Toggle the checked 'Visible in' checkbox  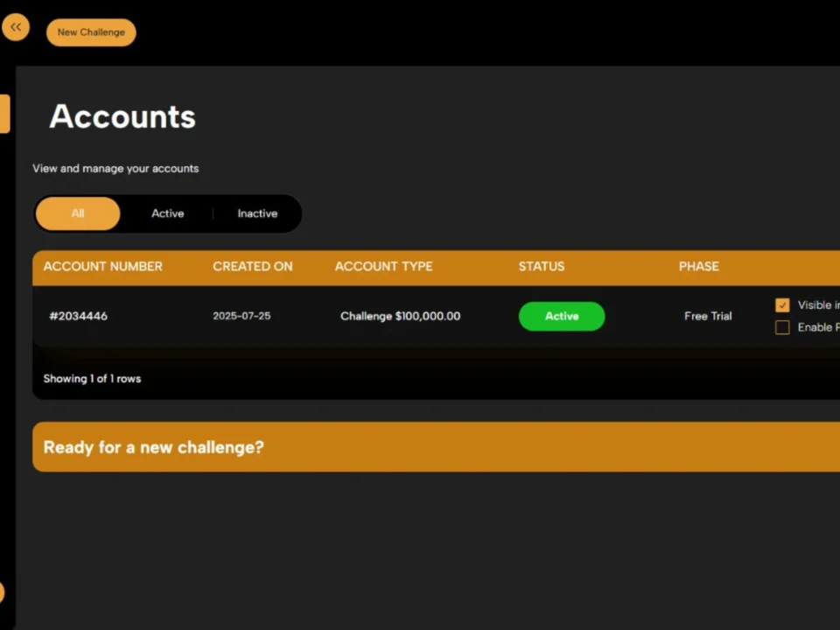[x=781, y=304]
